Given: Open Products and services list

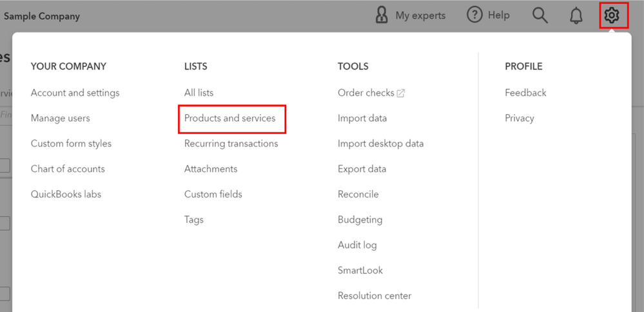Looking at the screenshot, I should click(x=229, y=119).
